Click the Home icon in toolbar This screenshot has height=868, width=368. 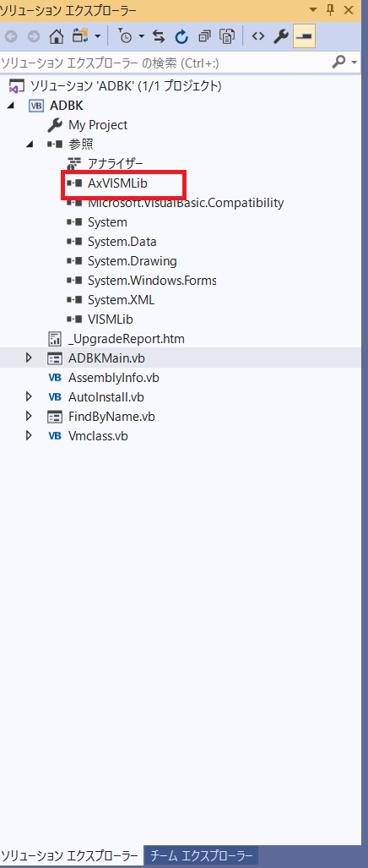tap(57, 36)
